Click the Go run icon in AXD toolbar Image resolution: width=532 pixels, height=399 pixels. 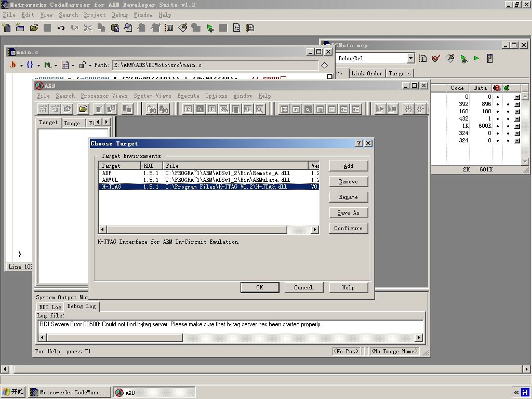[380, 109]
